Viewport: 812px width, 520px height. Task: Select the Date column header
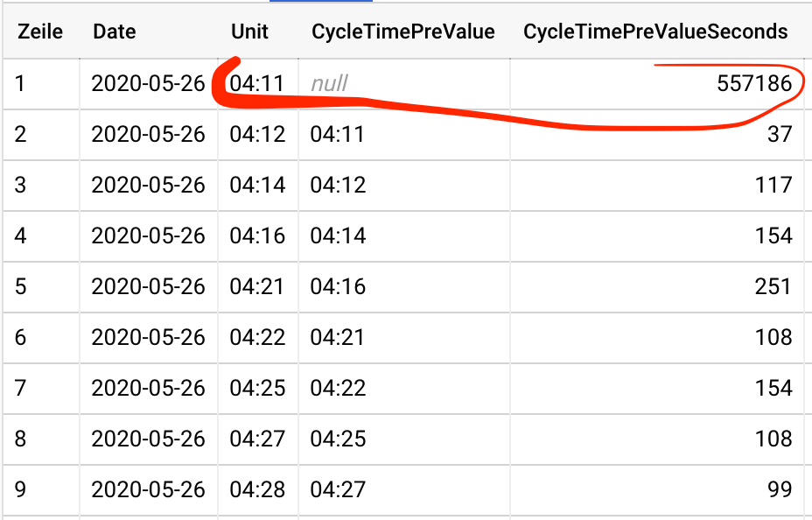pos(115,32)
